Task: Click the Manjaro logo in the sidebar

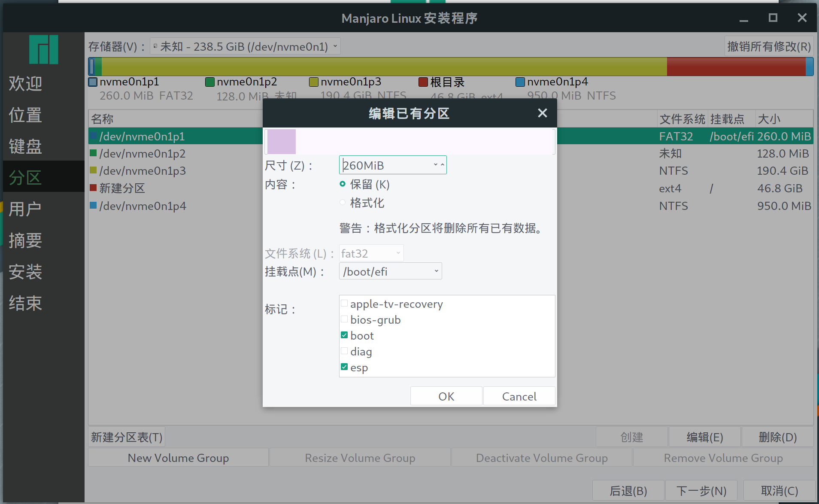Action: (43, 49)
